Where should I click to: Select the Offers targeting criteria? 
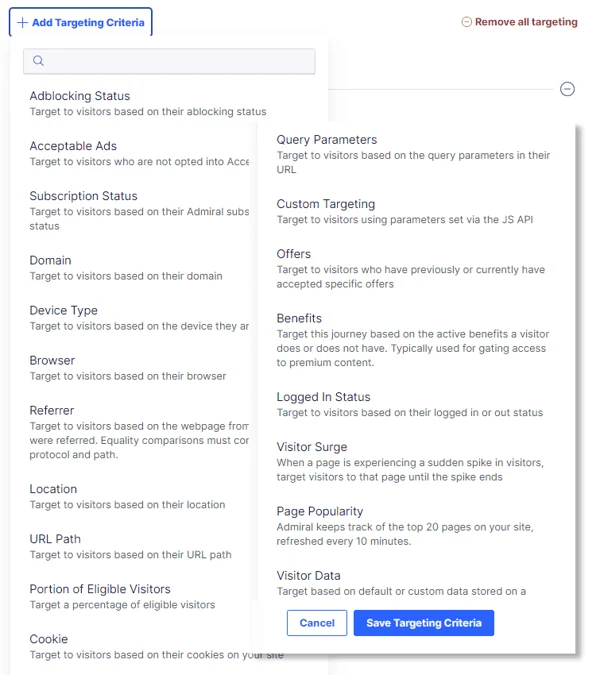[x=294, y=254]
